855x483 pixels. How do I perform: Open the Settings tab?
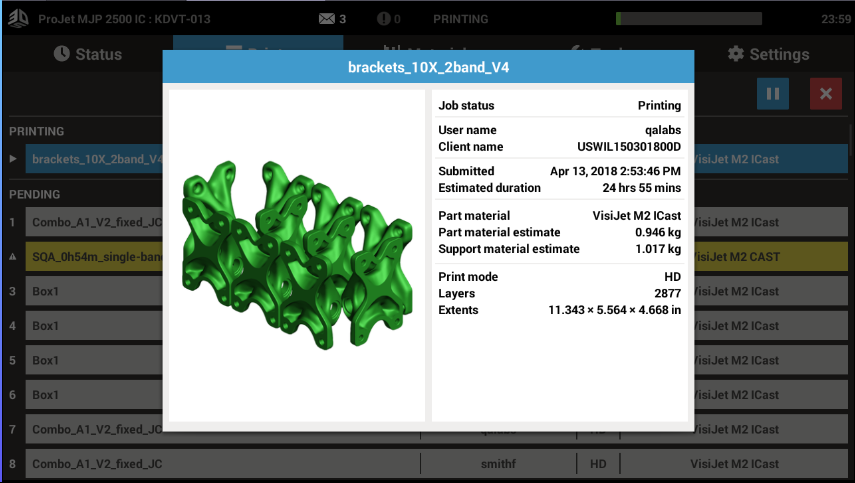[768, 55]
